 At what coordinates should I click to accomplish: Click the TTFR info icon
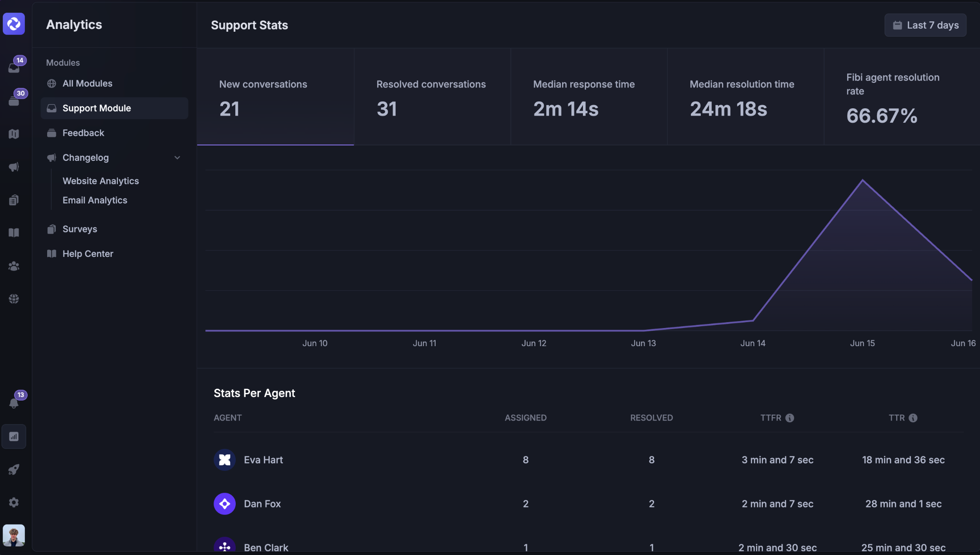[x=790, y=418]
